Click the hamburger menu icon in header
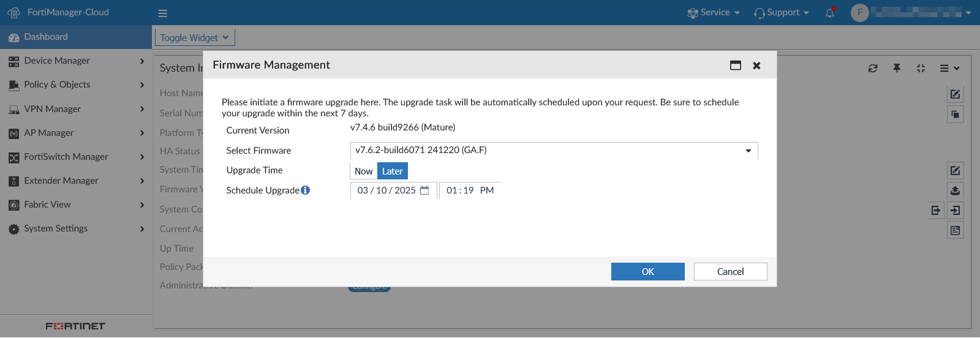Image resolution: width=980 pixels, height=338 pixels. 162,13
